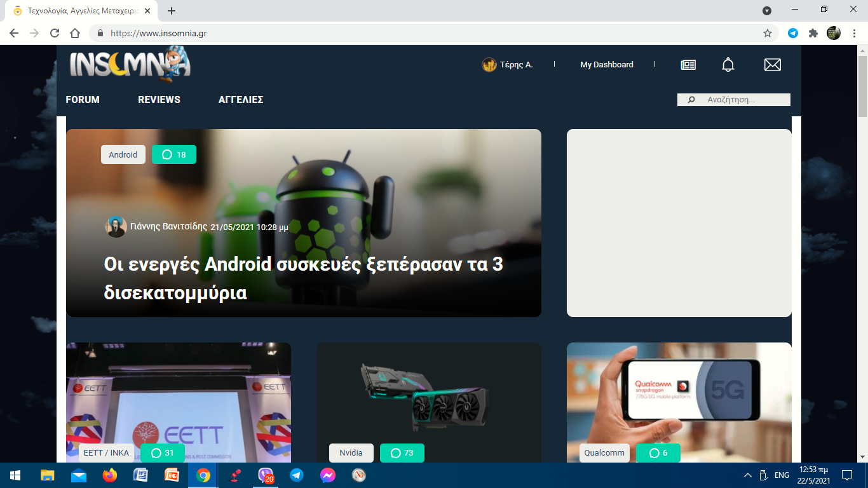Click the Qualcomm category tag

(x=604, y=453)
